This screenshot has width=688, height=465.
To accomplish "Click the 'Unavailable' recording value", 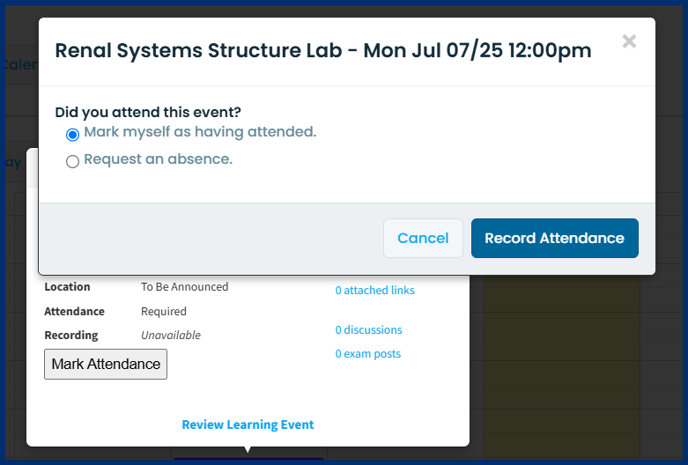I will (171, 335).
